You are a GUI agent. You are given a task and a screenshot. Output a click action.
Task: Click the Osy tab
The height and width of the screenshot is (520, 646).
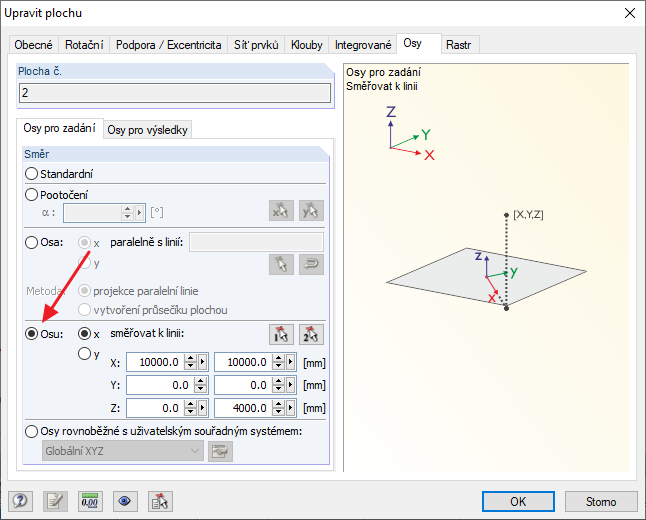click(419, 43)
